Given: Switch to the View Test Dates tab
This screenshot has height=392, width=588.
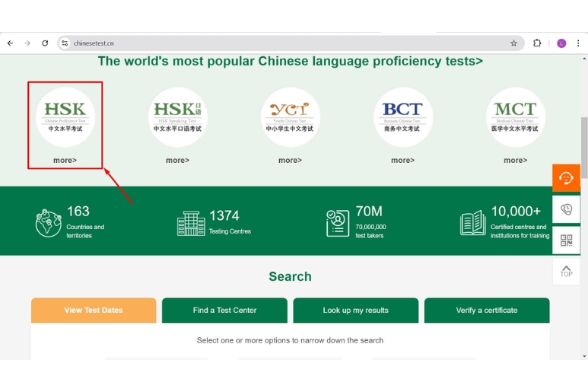Looking at the screenshot, I should pos(94,311).
